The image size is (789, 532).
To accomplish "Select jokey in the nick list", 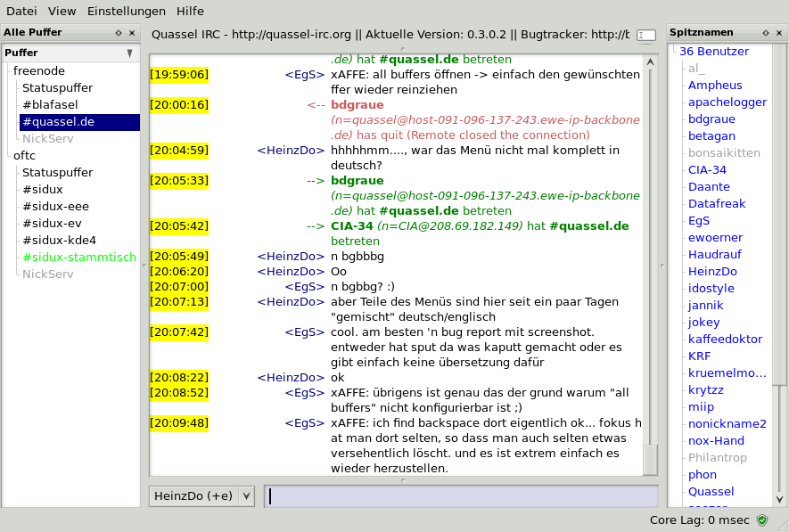I will 704,323.
